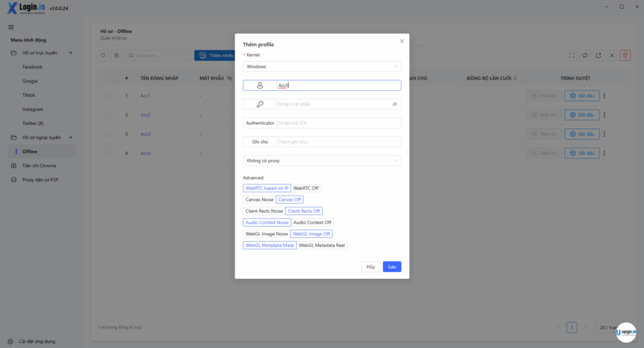Select Proxy dân cư P2P in sidebar
Image resolution: width=644 pixels, height=348 pixels.
[x=40, y=180]
